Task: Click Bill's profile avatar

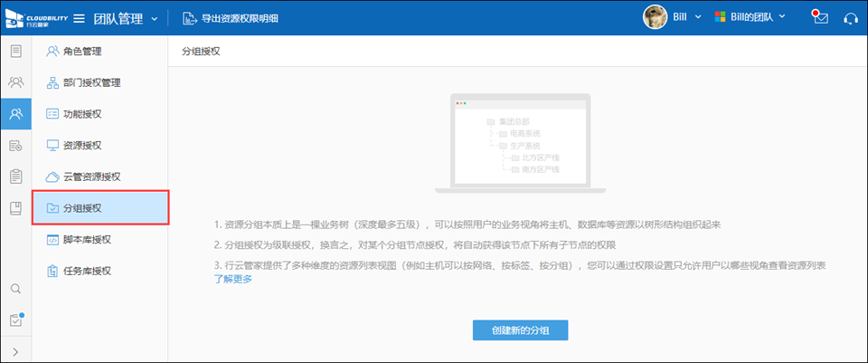Action: click(655, 17)
